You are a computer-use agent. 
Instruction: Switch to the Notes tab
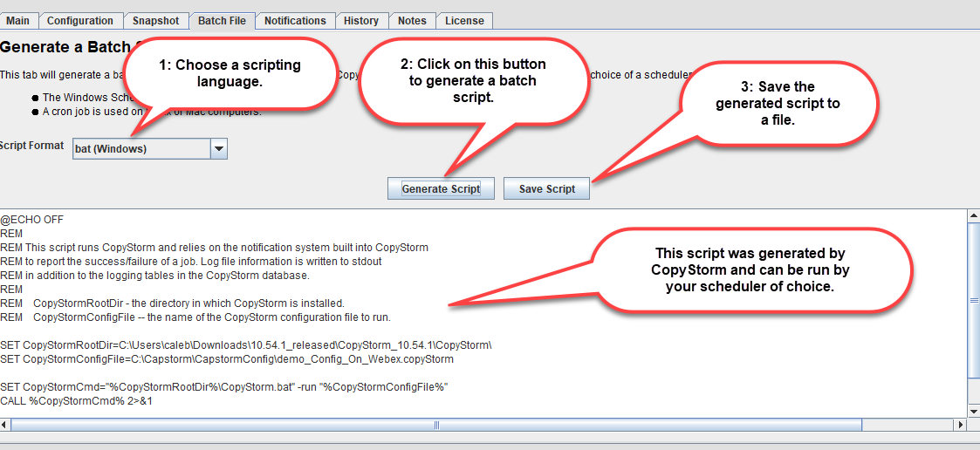coord(412,21)
